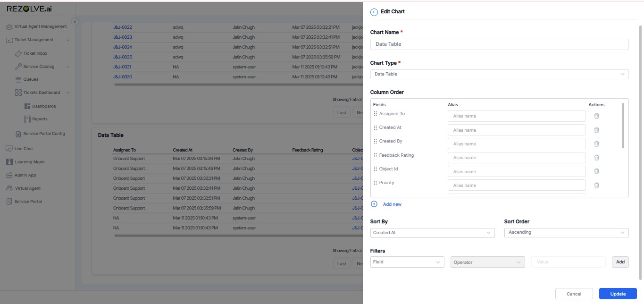Click the drag handle beside Object Id

pyautogui.click(x=376, y=169)
